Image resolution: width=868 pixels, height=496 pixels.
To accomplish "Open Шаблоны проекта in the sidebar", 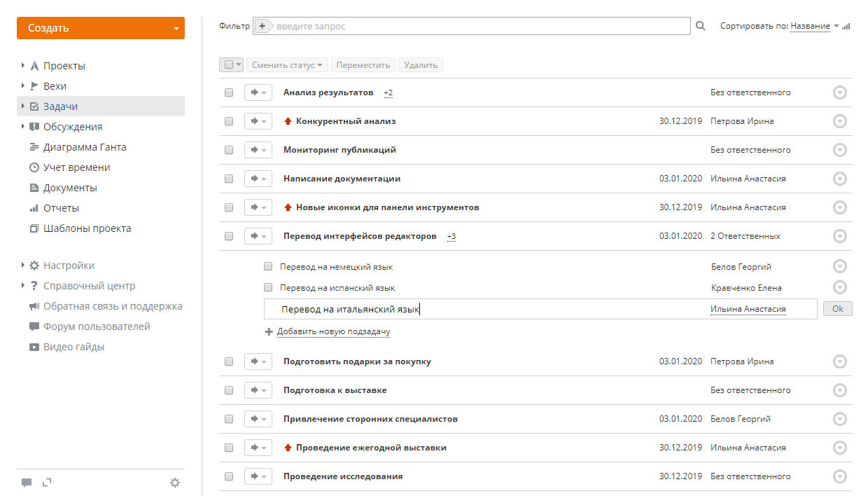I will click(87, 228).
